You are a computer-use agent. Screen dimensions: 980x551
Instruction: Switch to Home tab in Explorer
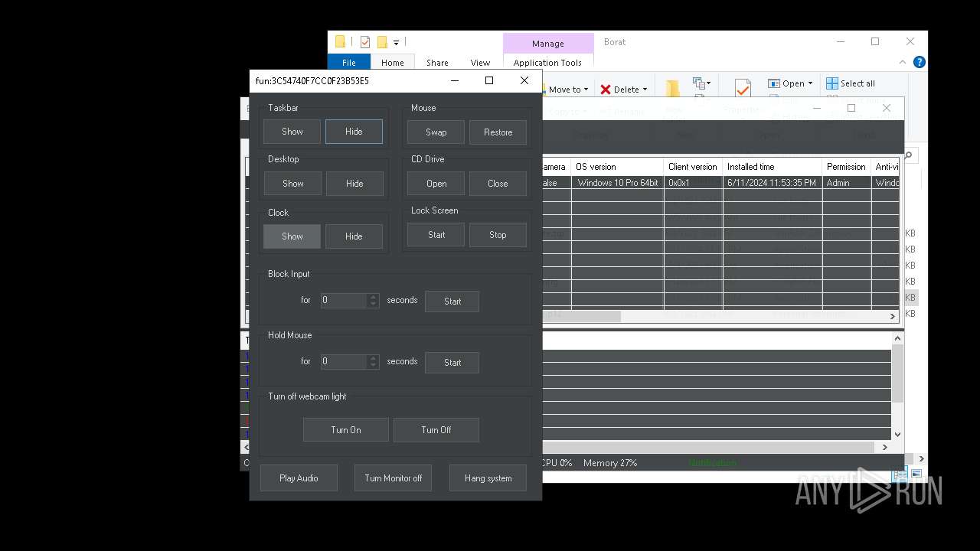pos(393,63)
